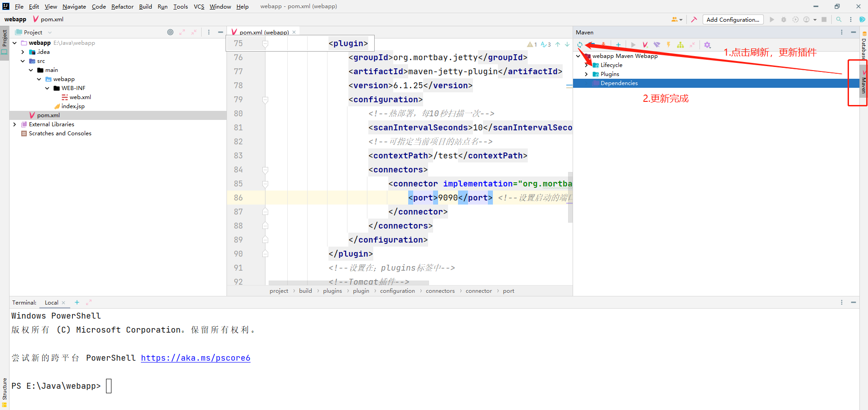Click connectors breadcrumb

tap(440, 291)
